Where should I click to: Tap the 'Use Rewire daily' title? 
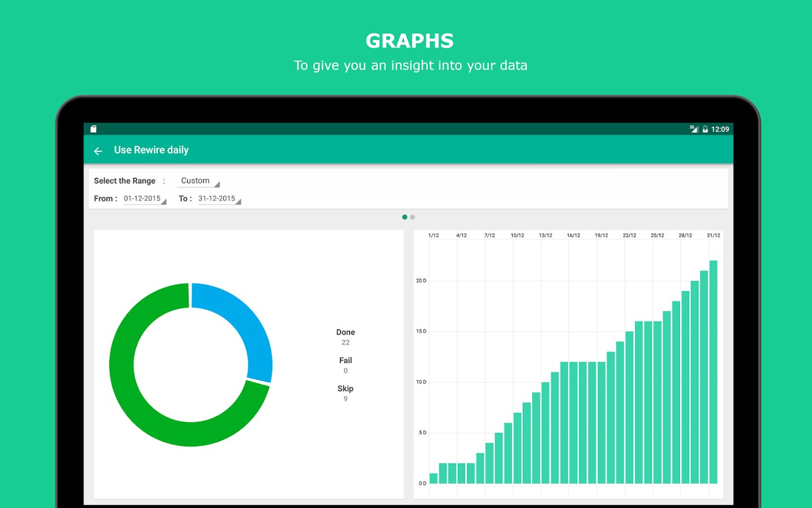(x=151, y=150)
